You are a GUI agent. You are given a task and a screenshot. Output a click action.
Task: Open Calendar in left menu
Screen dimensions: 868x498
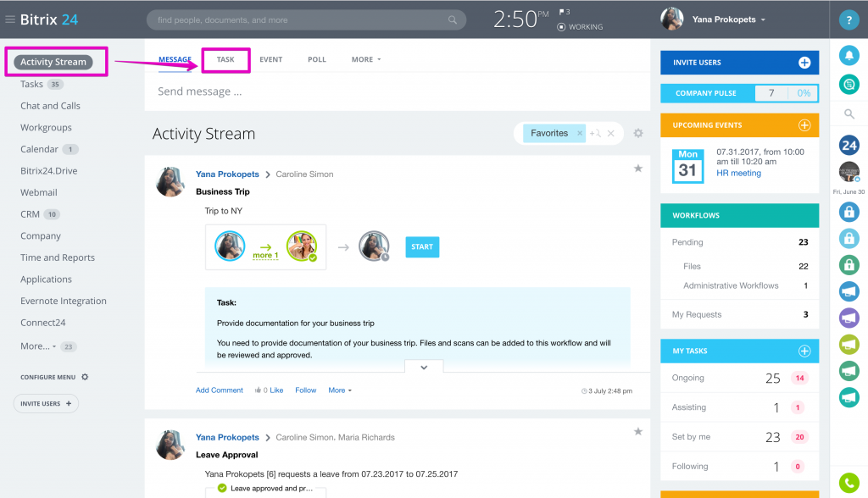(x=39, y=149)
